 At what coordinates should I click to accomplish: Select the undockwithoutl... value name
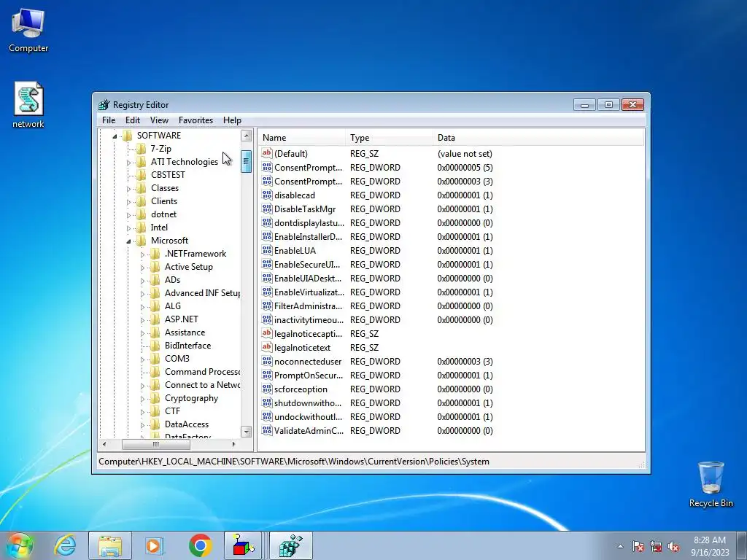point(309,416)
